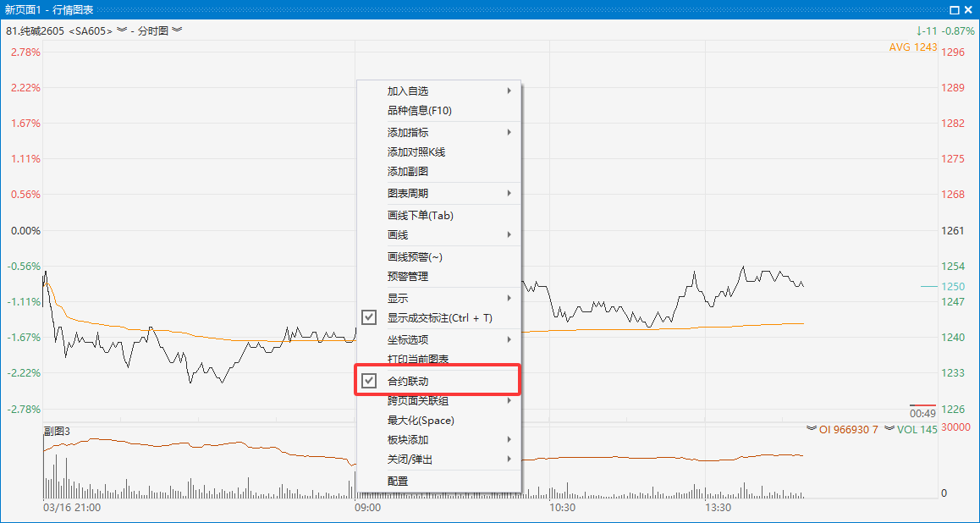The image size is (980, 523).
Task: Click the 副图3 sub-chart label
Action: (58, 431)
